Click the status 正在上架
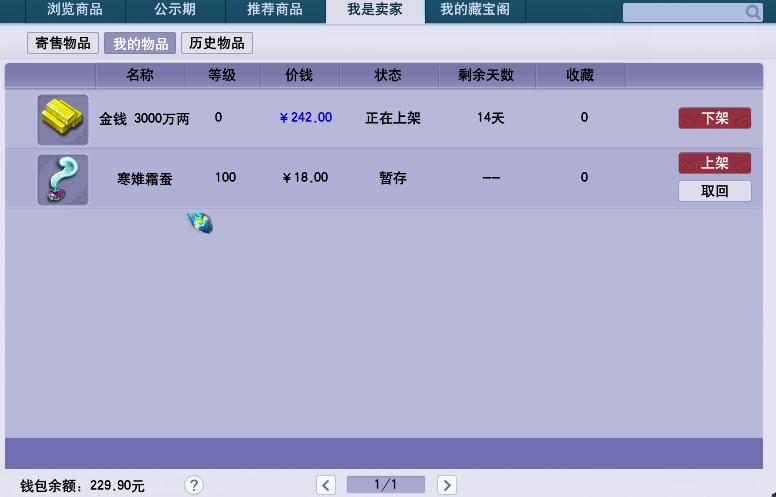Image resolution: width=776 pixels, height=497 pixels. (393, 118)
